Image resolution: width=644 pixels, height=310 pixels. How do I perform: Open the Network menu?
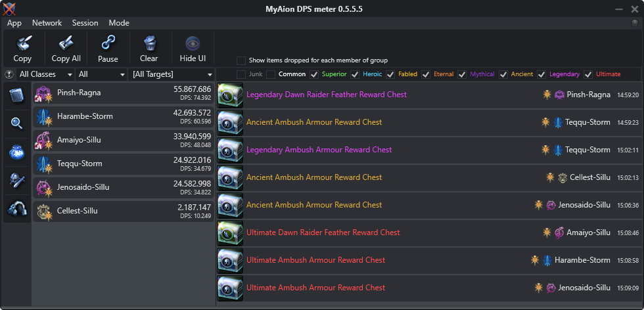[47, 23]
